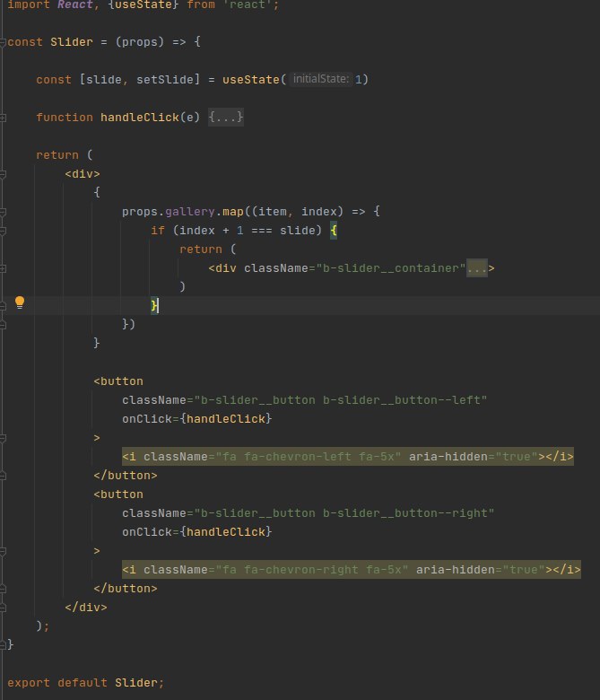The height and width of the screenshot is (700, 600).
Task: Collapse fold marker at opening <div> line
Action: point(3,174)
